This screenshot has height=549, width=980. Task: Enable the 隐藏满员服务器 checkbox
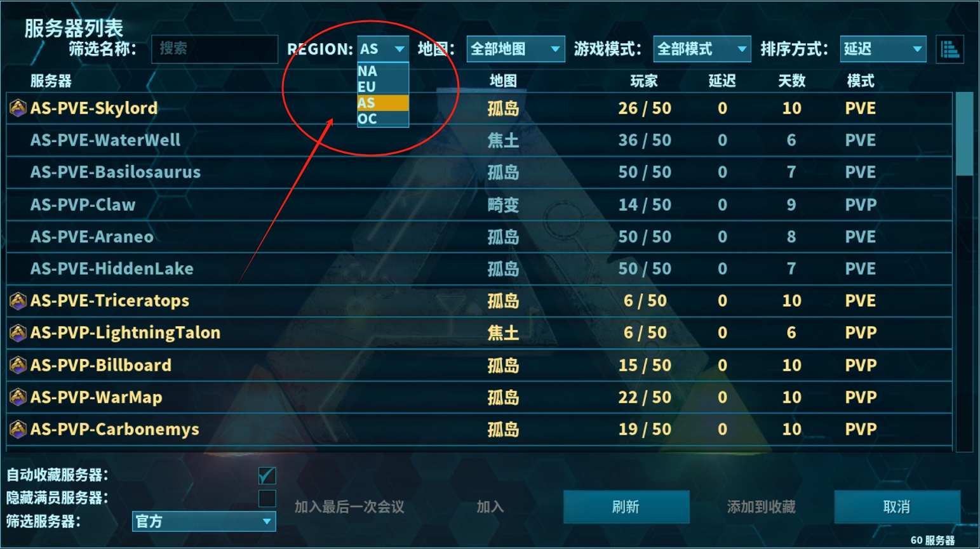point(267,498)
